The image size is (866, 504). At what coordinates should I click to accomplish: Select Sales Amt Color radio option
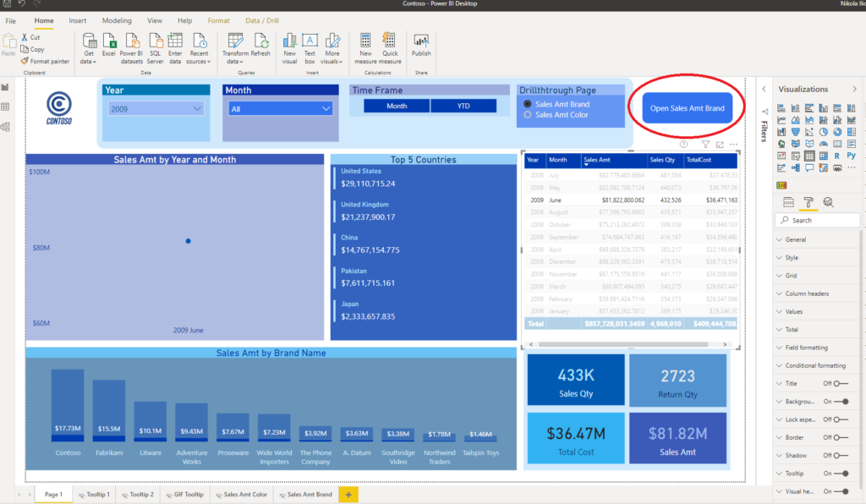[528, 115]
